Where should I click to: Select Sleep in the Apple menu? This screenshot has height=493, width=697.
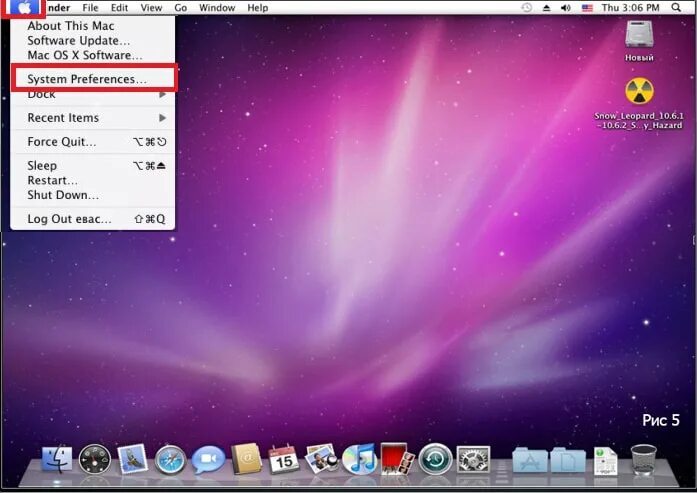coord(92,165)
